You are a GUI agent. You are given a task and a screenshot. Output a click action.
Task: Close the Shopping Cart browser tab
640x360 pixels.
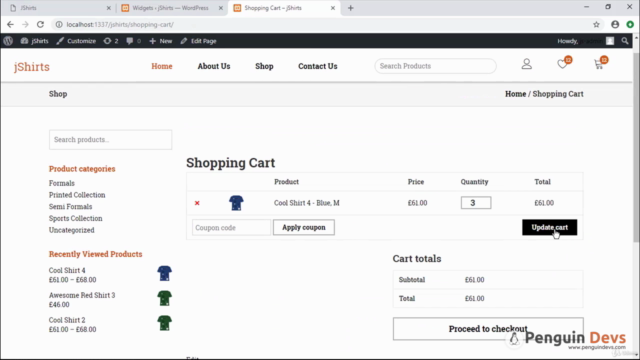[x=333, y=8]
